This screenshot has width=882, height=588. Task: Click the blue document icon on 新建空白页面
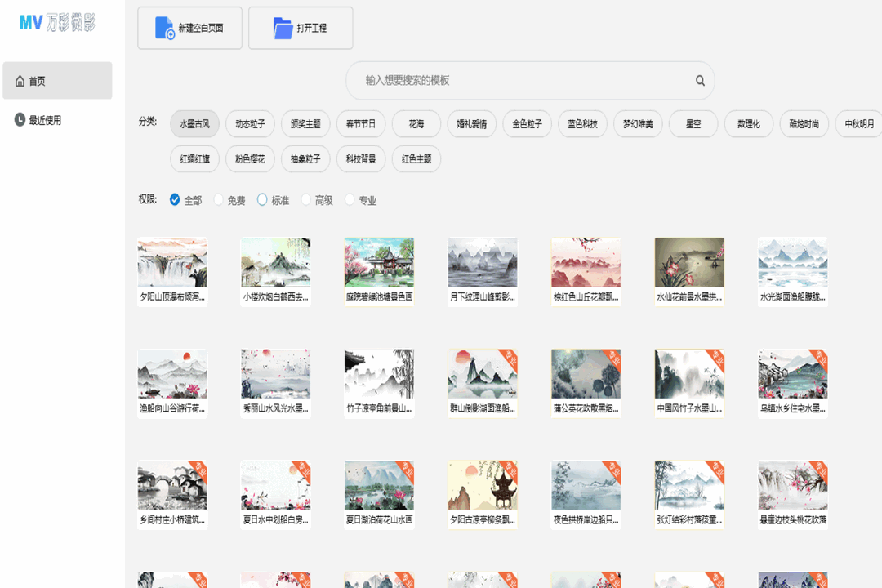pyautogui.click(x=161, y=27)
